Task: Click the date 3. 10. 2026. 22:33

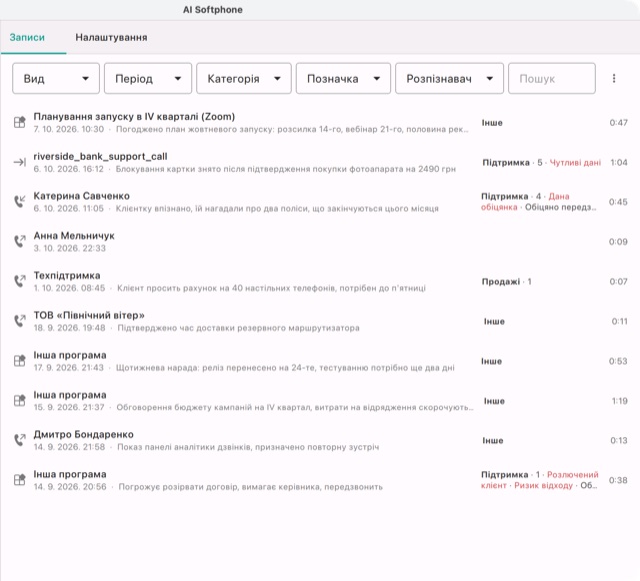Action: pos(70,248)
